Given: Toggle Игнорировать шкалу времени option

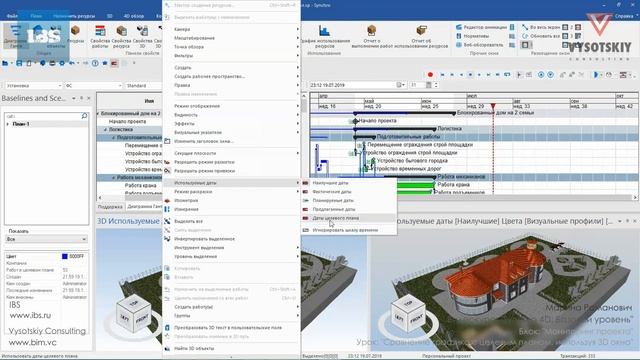Looking at the screenshot, I should (345, 230).
